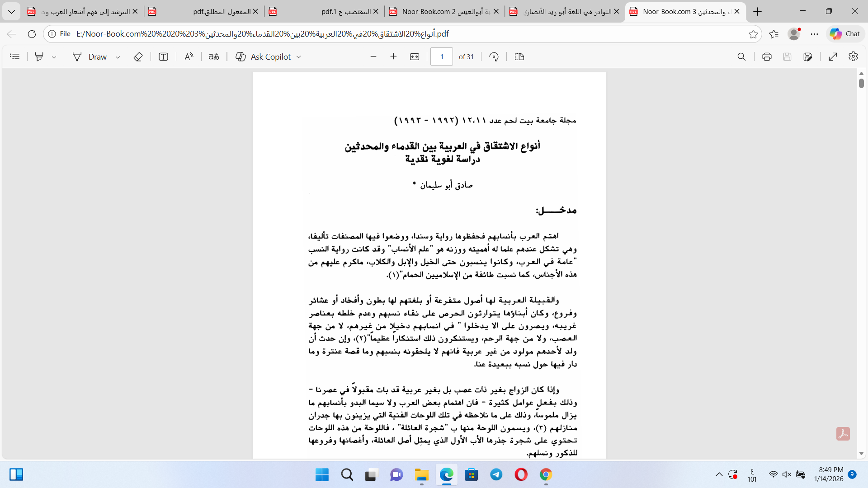Print the PDF document
Screen dimensions: 868x488
tap(767, 57)
